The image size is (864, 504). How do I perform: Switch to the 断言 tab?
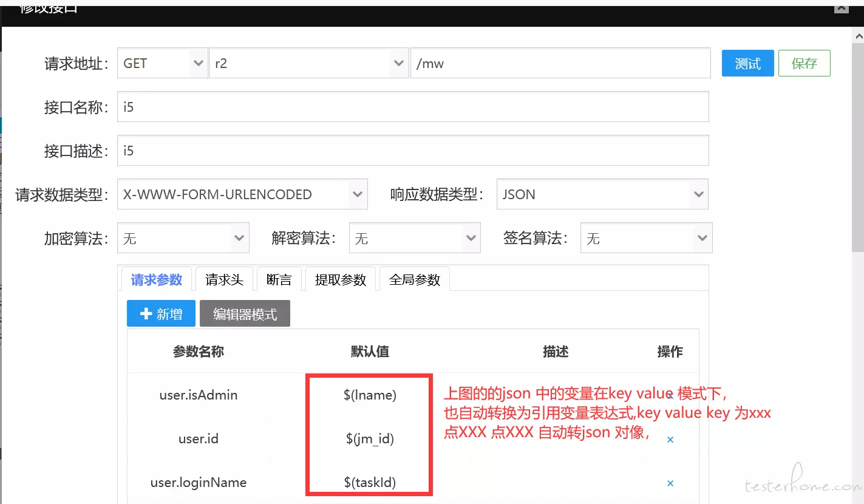[279, 279]
